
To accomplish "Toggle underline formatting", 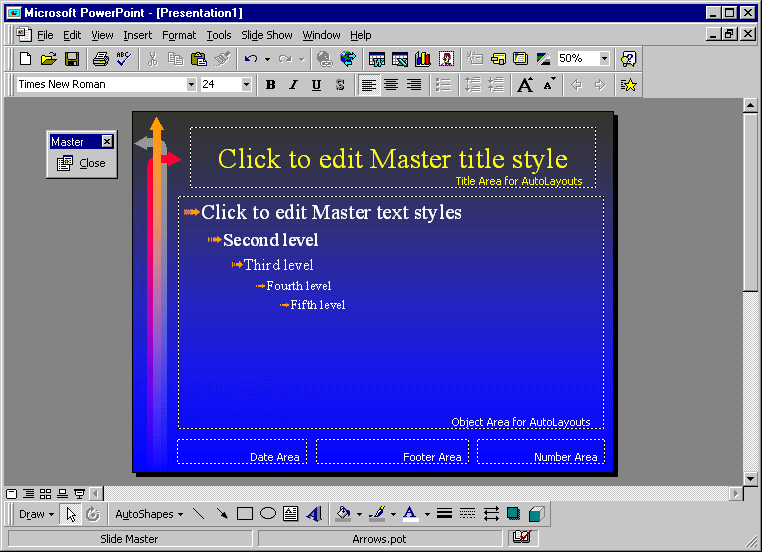I will pyautogui.click(x=316, y=85).
